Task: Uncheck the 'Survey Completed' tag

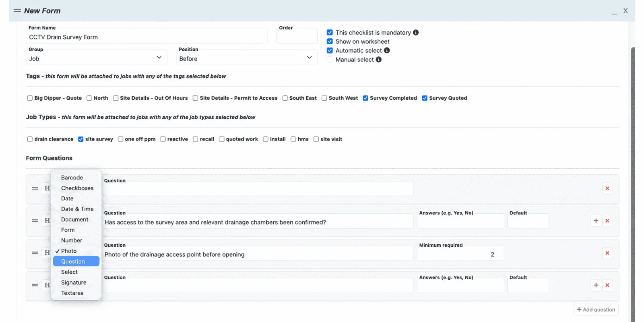Action: click(x=365, y=98)
